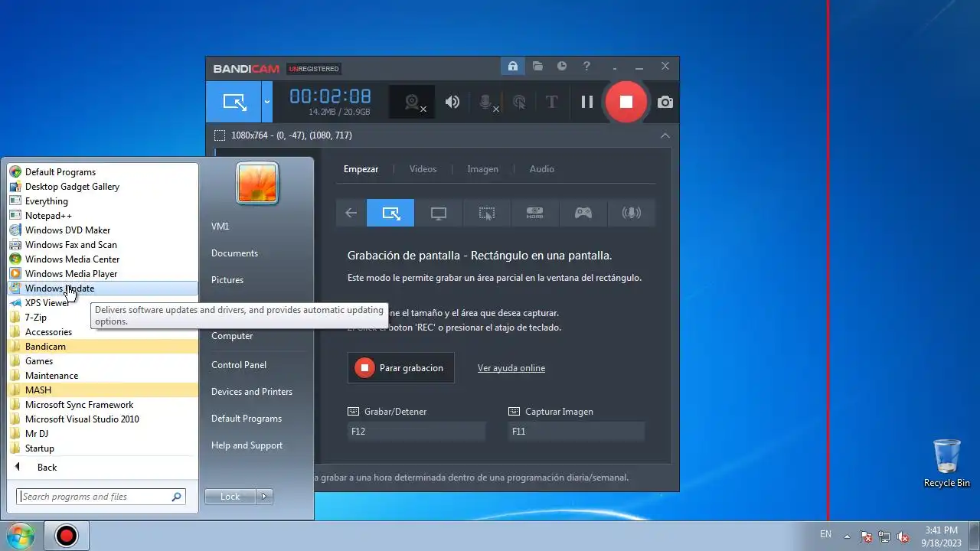Open Bandicam help question mark
The width and height of the screenshot is (980, 551).
(x=586, y=67)
